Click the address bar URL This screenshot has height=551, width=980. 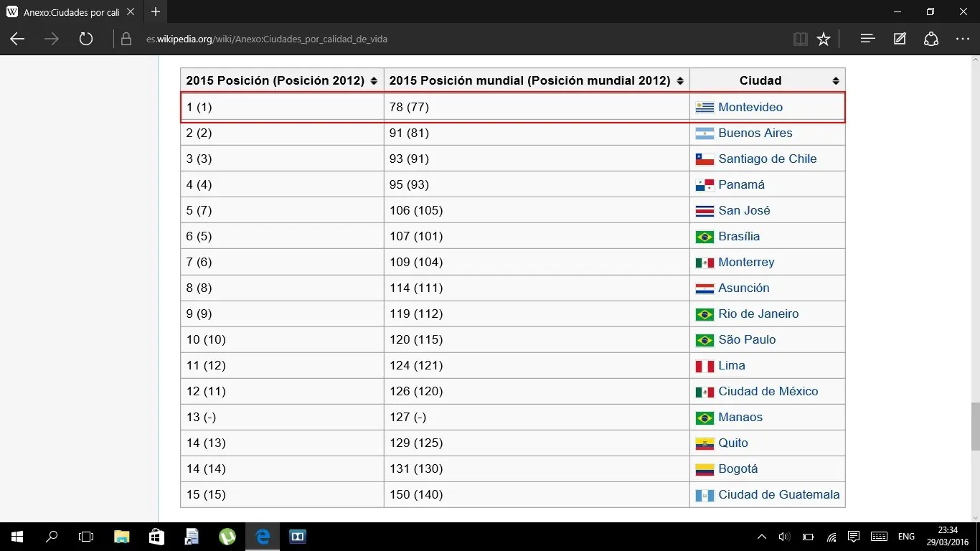pos(267,39)
